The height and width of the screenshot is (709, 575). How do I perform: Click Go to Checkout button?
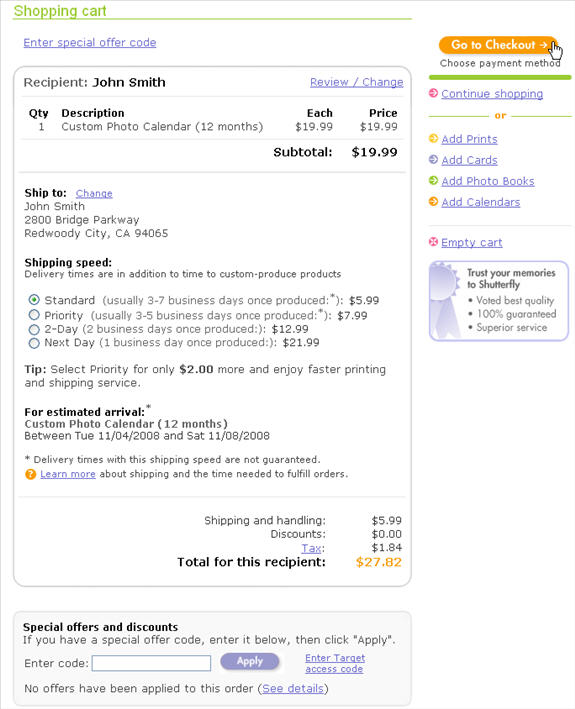[498, 45]
